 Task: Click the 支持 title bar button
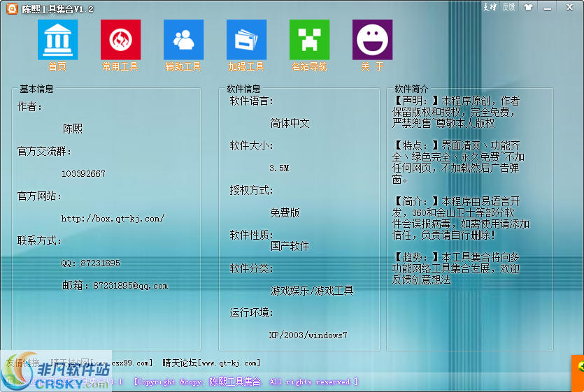(x=490, y=7)
